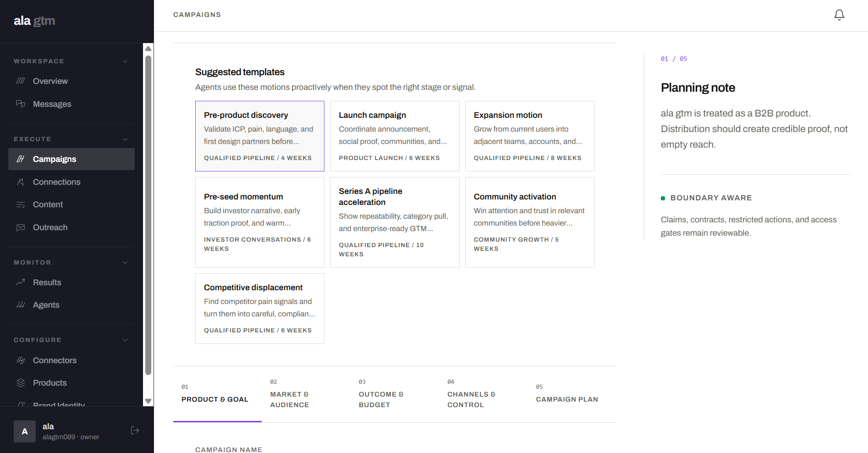
Task: Click the Outreach sidebar icon
Action: (x=21, y=227)
